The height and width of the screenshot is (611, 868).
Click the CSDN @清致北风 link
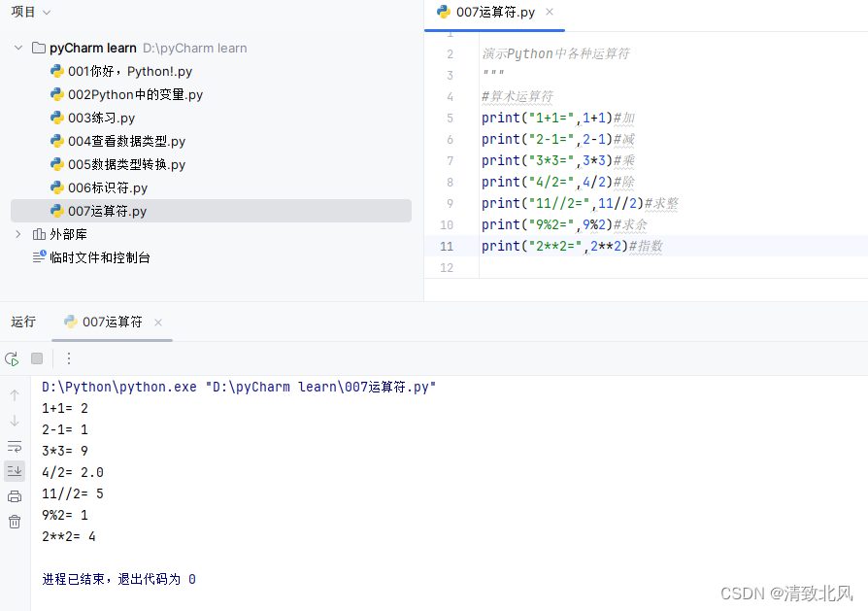[x=786, y=593]
